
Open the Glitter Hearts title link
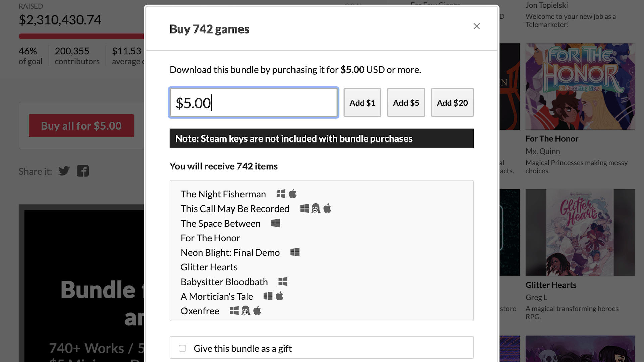(x=551, y=285)
